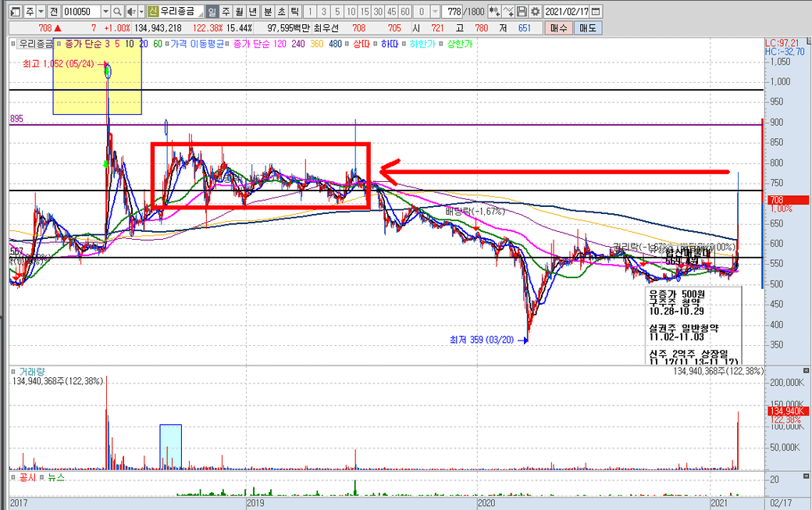Click the 매수 buy button
The width and height of the screenshot is (812, 510).
558,28
